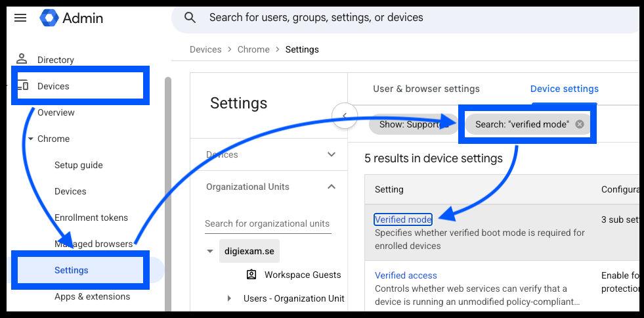Click the search magnifier icon
This screenshot has width=644, height=318.
point(190,18)
